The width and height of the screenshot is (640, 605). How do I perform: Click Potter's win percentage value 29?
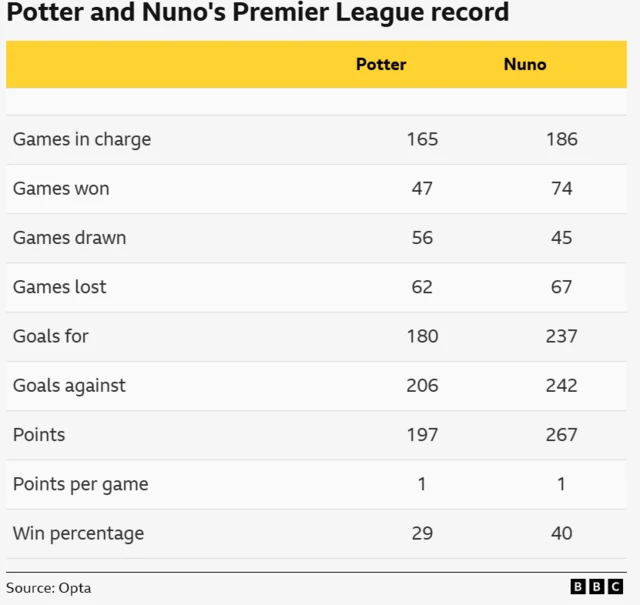click(x=422, y=533)
